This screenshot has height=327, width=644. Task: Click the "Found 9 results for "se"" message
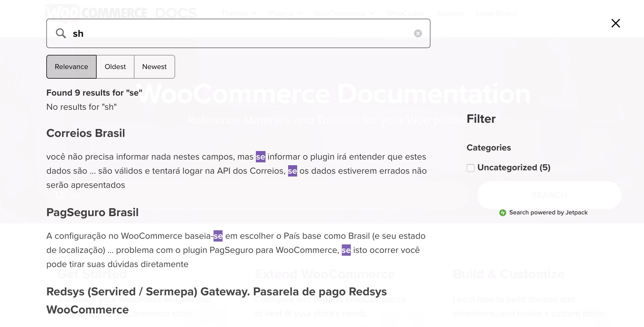click(94, 93)
